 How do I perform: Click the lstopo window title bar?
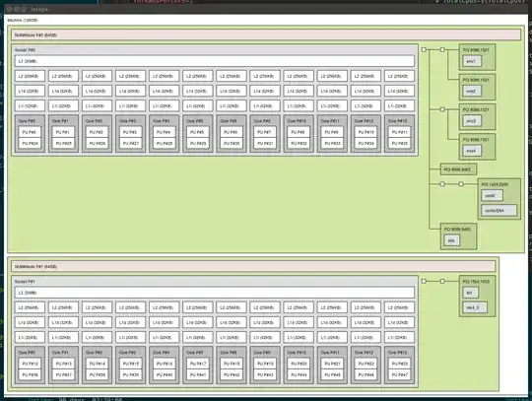266,9
